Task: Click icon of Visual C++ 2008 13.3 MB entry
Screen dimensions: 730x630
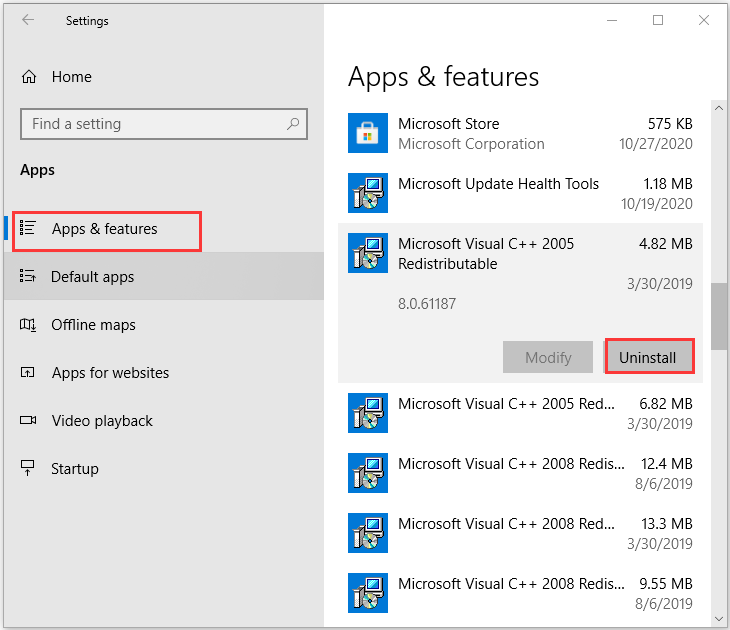Action: pos(368,533)
